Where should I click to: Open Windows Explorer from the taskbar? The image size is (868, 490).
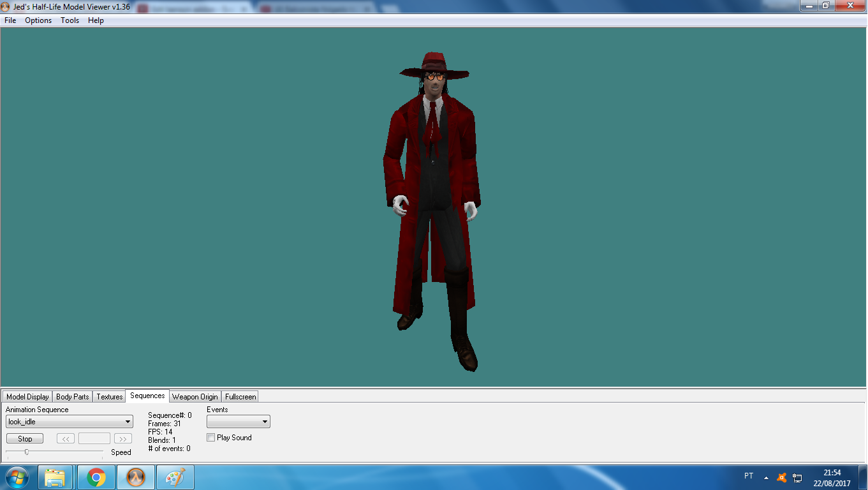[x=55, y=477]
